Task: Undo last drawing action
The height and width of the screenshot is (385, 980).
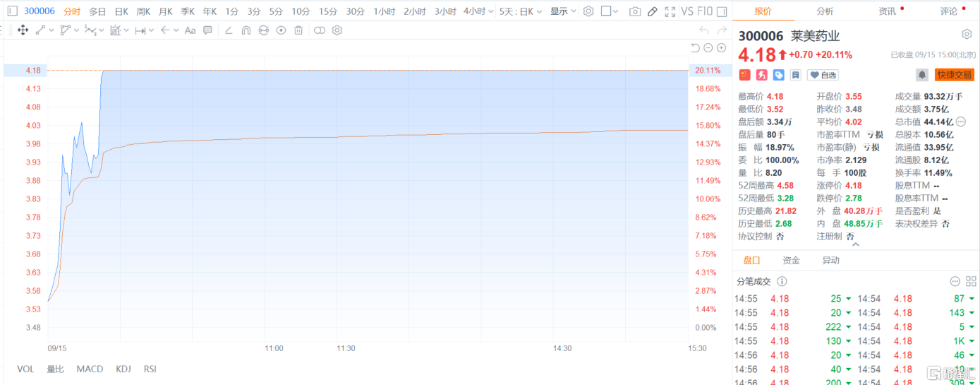Action: 703,30
